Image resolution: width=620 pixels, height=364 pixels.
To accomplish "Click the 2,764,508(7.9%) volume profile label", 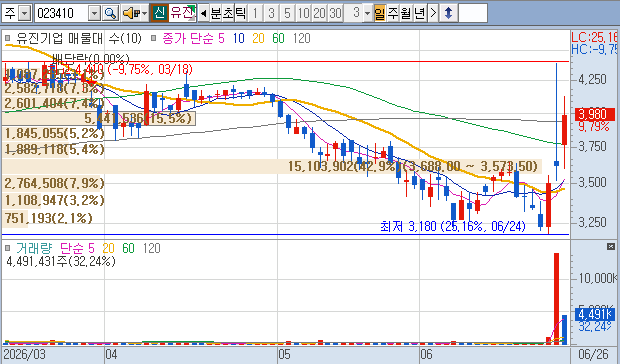I will click(x=54, y=183).
